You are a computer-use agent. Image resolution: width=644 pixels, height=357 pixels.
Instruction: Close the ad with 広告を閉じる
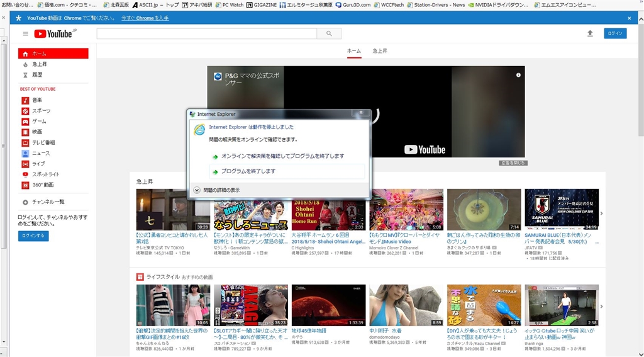pyautogui.click(x=513, y=163)
